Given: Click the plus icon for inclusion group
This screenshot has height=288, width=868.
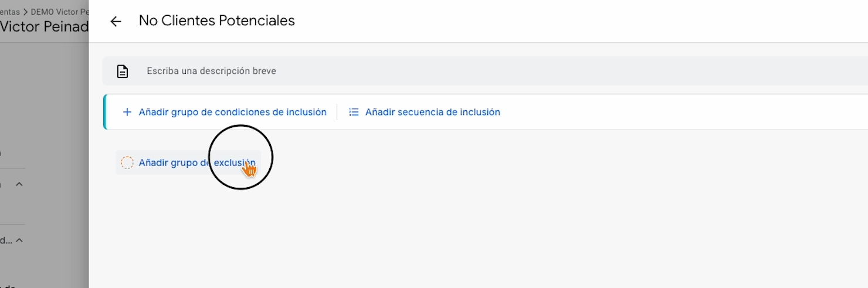Looking at the screenshot, I should 127,112.
